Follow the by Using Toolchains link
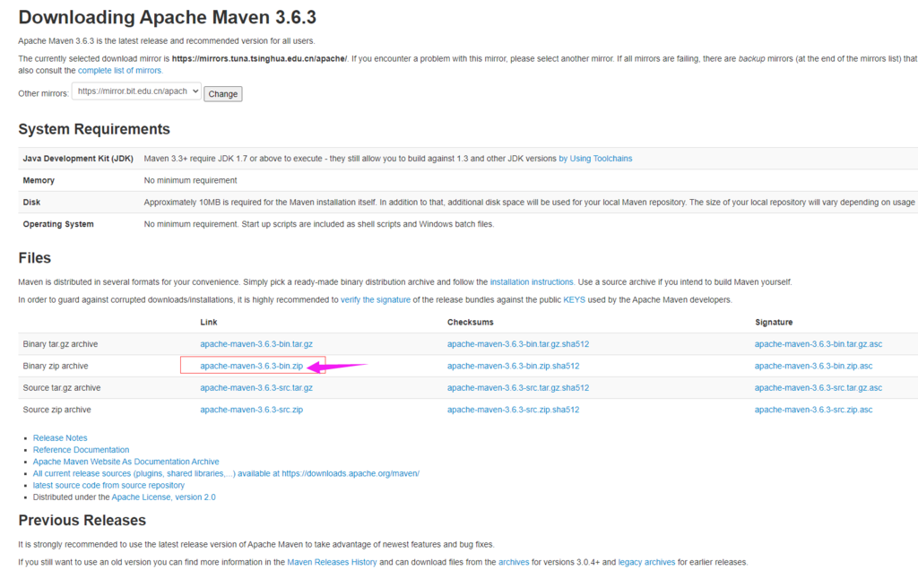Screen dimensions: 918x588 pyautogui.click(x=595, y=159)
